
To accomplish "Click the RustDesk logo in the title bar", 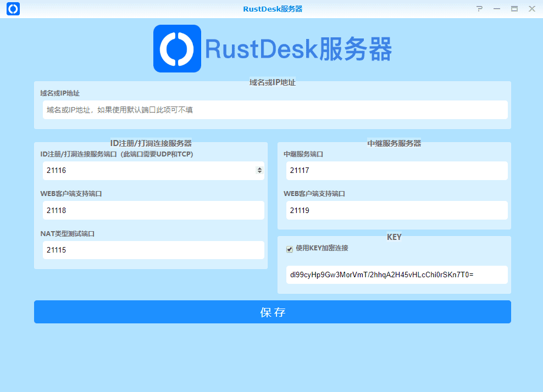I will coord(13,9).
